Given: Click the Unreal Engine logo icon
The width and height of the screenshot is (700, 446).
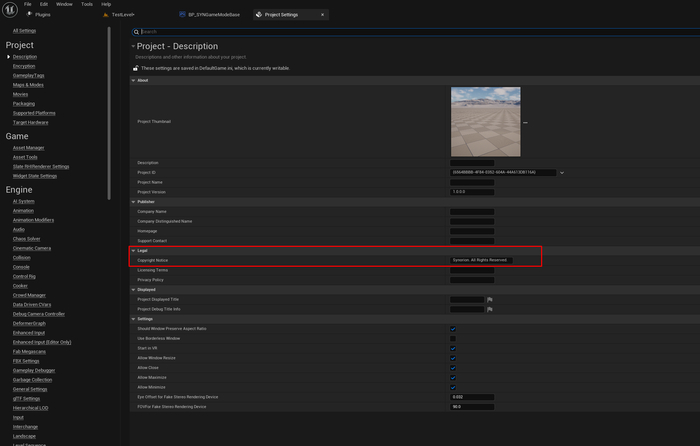Looking at the screenshot, I should [x=9, y=10].
